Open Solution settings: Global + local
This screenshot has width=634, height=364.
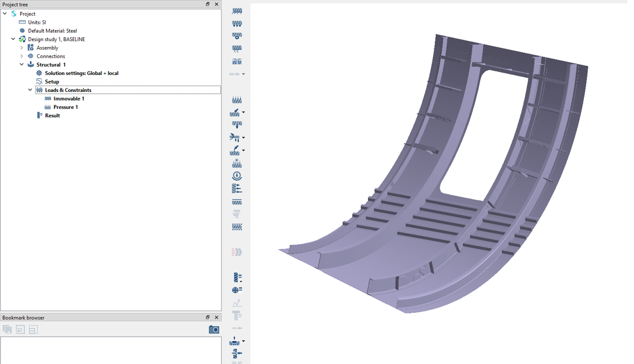point(81,73)
